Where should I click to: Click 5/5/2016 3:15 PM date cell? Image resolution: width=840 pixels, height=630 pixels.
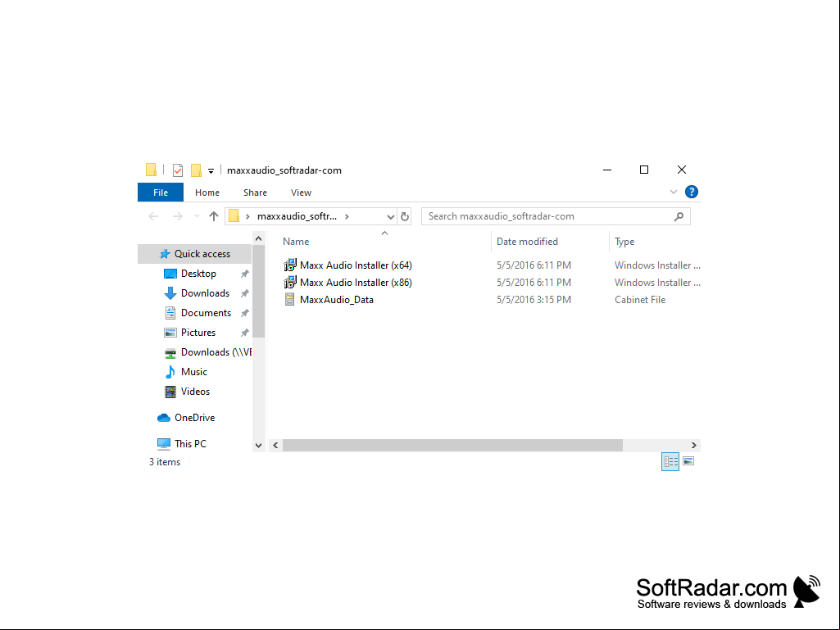[x=534, y=300]
